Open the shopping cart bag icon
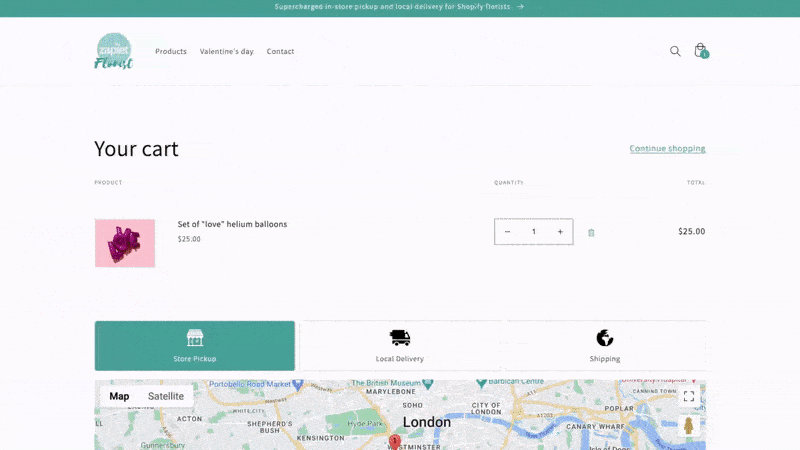 tap(701, 51)
